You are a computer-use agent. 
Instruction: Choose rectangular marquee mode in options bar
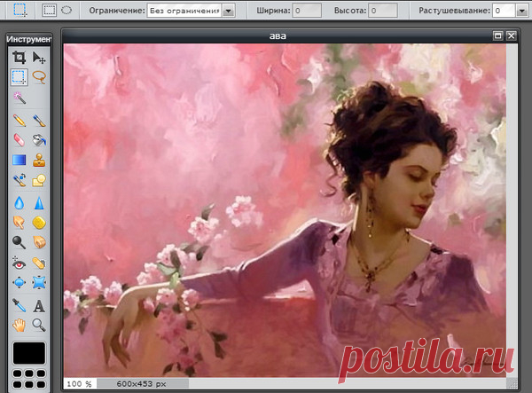[x=49, y=10]
